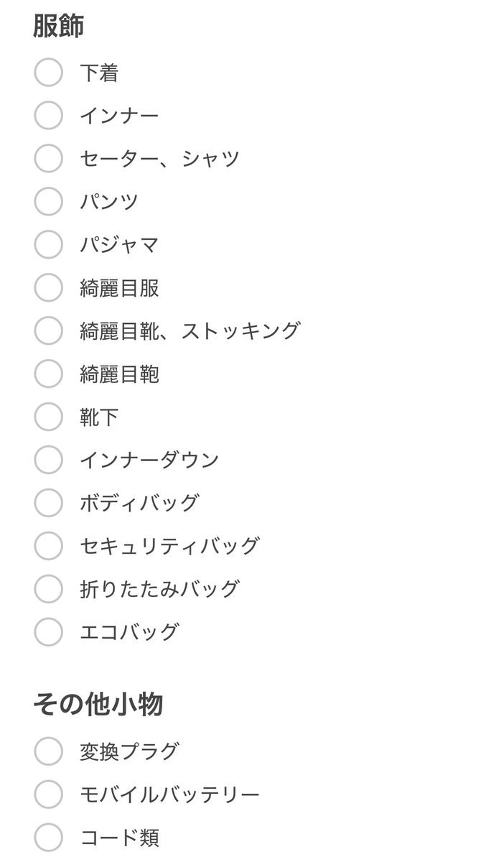This screenshot has height=862, width=504.
Task: Tick the コード類 option
Action: (x=48, y=838)
